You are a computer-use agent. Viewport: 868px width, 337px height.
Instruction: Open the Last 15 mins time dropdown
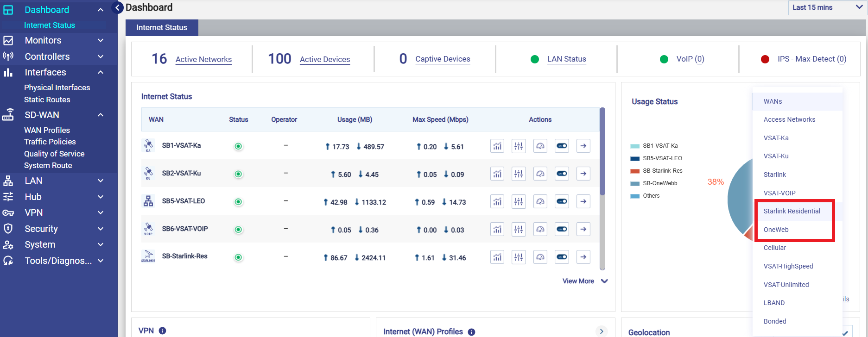point(826,7)
